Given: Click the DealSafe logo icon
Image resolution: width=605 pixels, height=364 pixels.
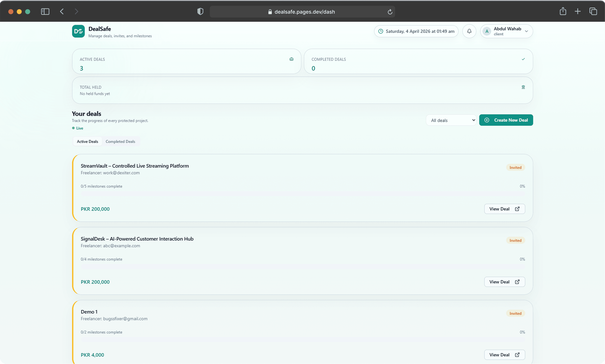Looking at the screenshot, I should pyautogui.click(x=78, y=31).
